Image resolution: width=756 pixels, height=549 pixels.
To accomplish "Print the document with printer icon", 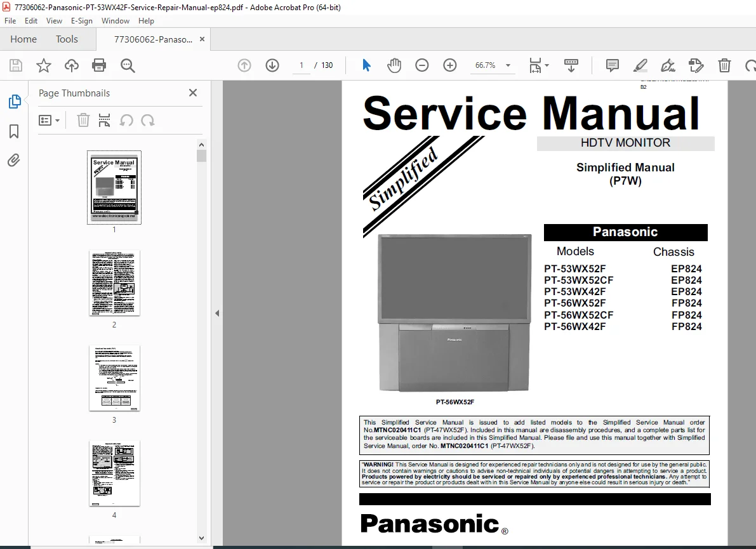I will (x=99, y=65).
